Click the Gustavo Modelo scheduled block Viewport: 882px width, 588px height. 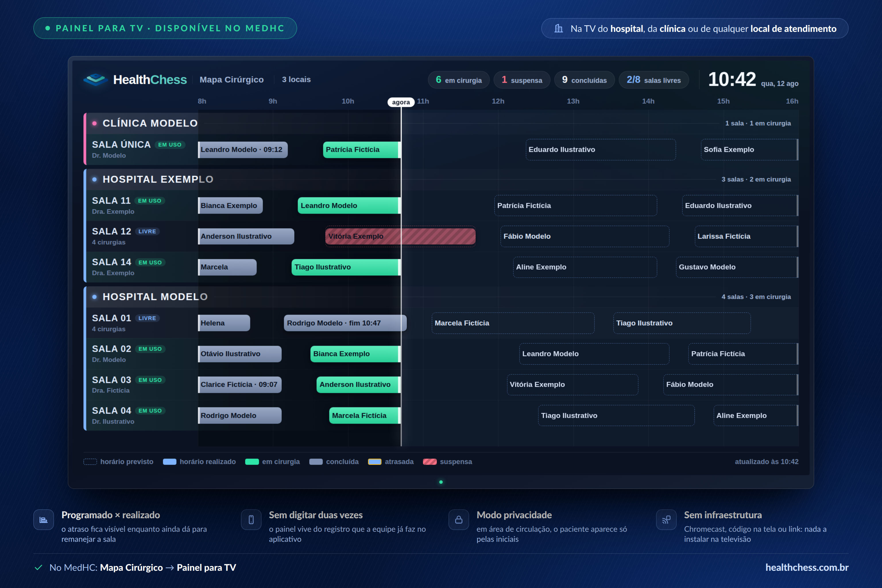pos(737,267)
